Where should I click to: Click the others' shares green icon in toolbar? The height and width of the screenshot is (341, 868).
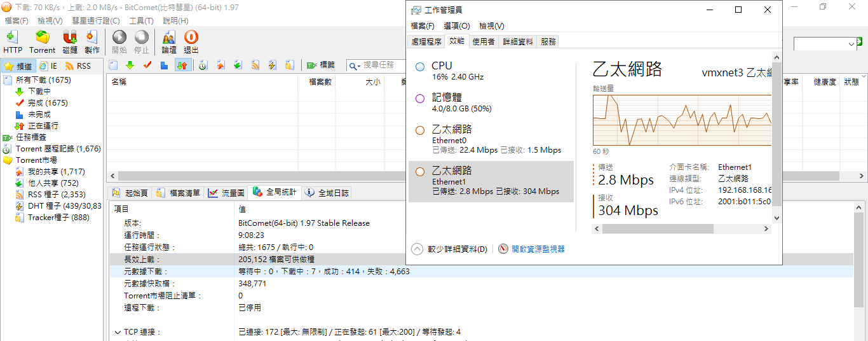point(238,65)
